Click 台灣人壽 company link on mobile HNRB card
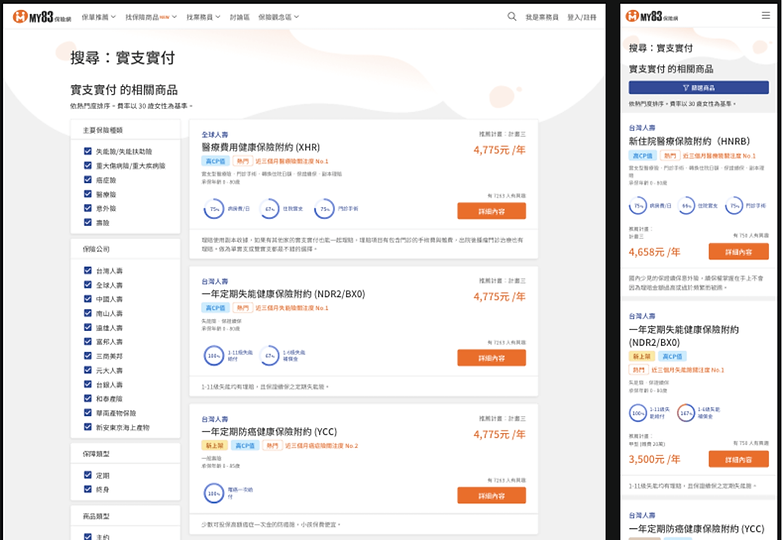 tap(642, 128)
